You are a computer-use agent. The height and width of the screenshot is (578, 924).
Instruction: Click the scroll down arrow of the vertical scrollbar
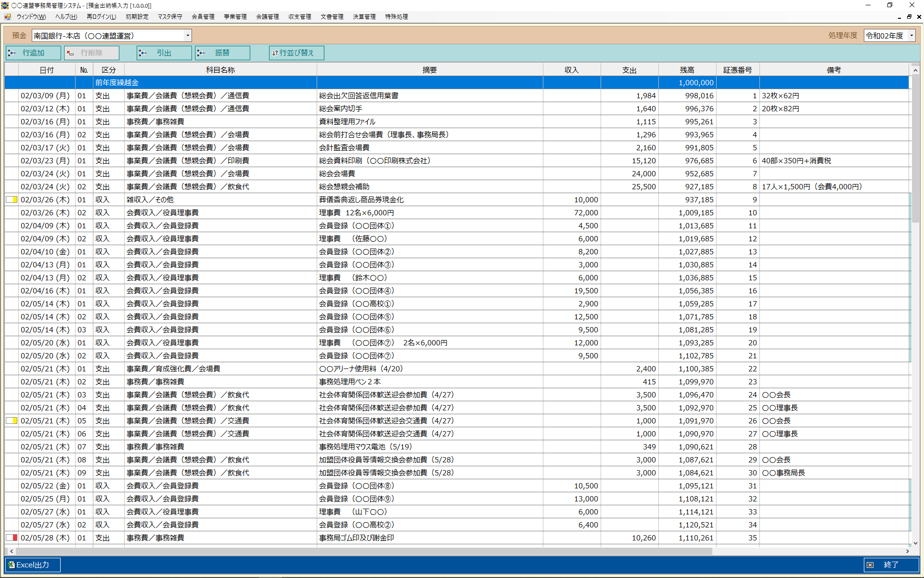[x=915, y=543]
